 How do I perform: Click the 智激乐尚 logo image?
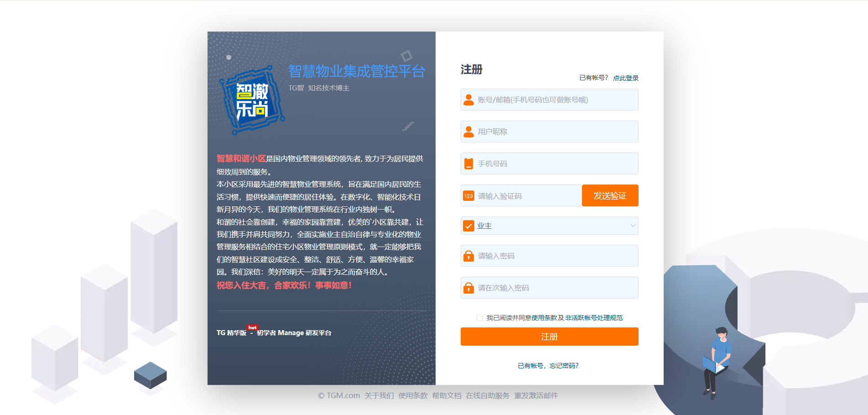tap(252, 100)
